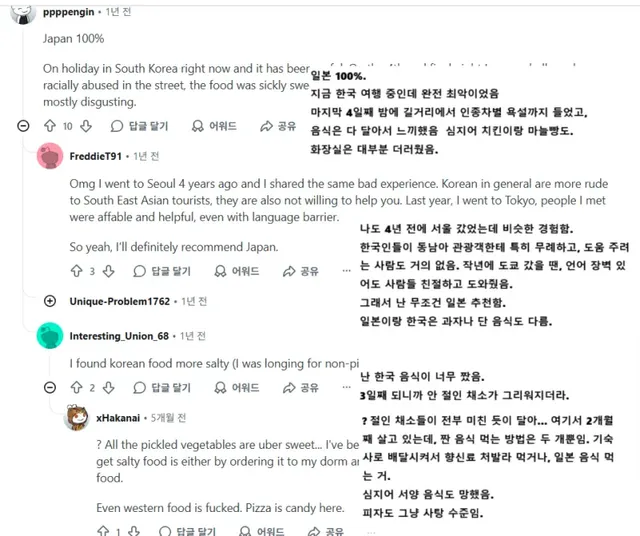Share Interesting_Union_68's comment

point(301,387)
